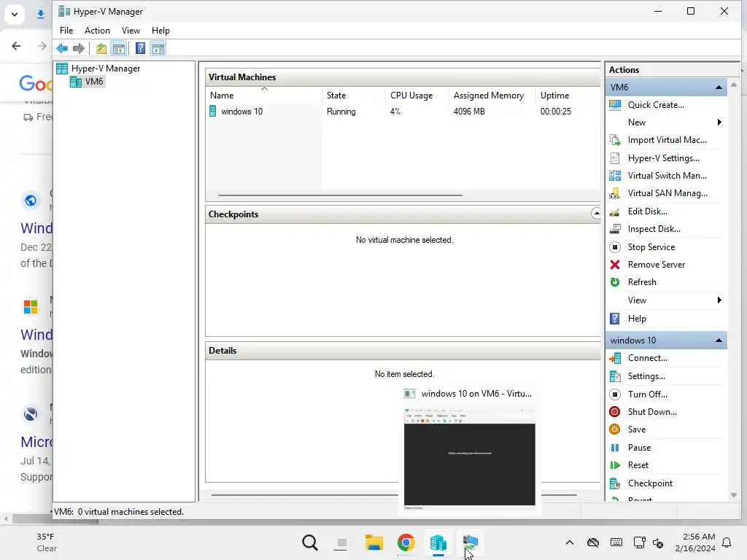Click the Actions pane scroll-down arrow

click(734, 495)
